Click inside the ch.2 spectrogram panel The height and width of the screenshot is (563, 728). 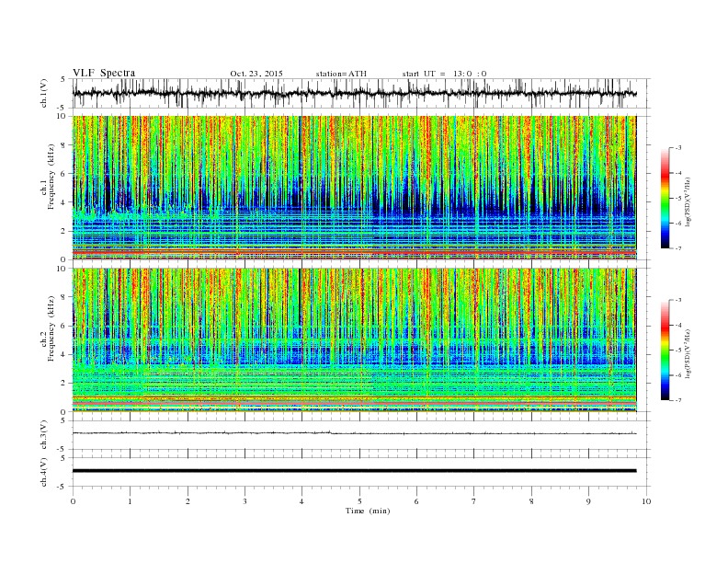click(x=354, y=340)
